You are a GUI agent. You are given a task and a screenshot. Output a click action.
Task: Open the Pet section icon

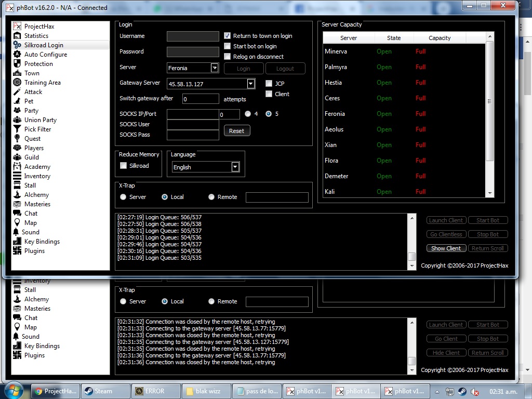pos(17,101)
